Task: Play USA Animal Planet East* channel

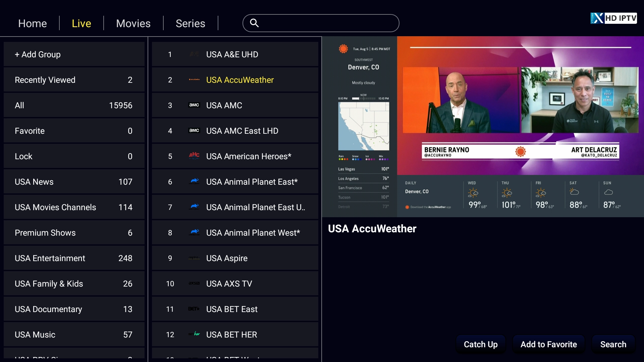Action: pyautogui.click(x=235, y=182)
